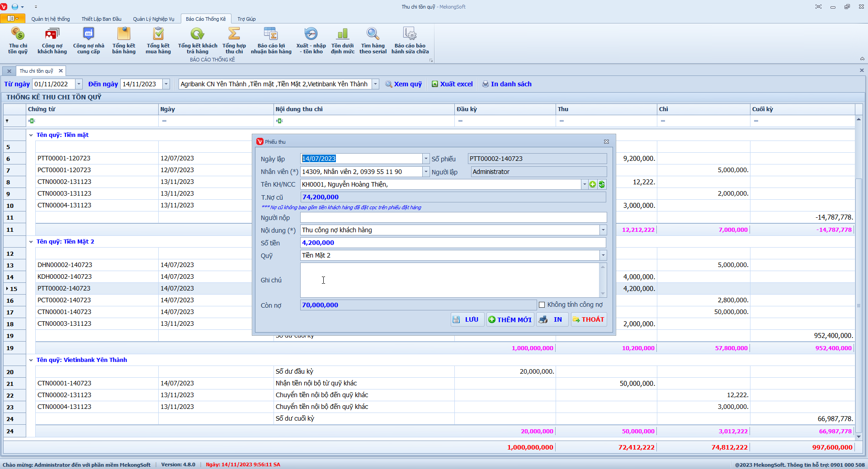The image size is (868, 469).
Task: Open the fund selection dropdown in toolbar
Action: coord(375,84)
